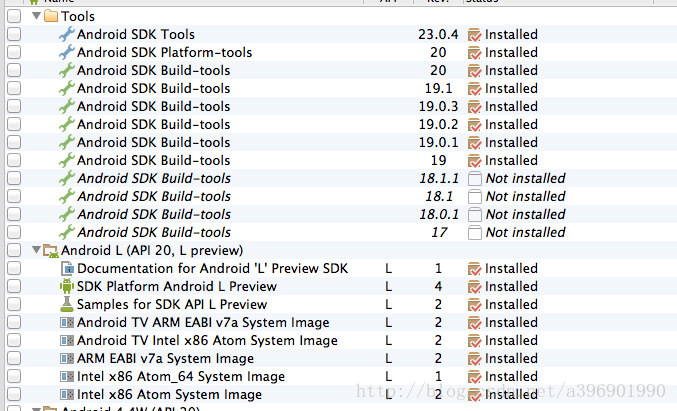Click the Installed status icon for Platform-tools
Screen dimensions: 677x411
[x=475, y=53]
